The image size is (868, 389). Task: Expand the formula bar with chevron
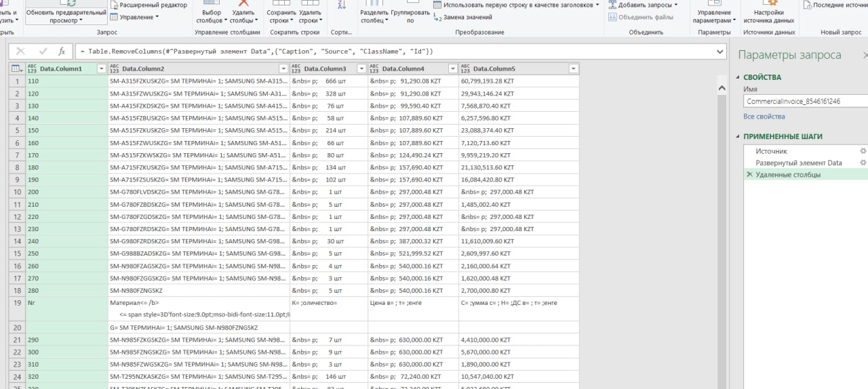point(719,52)
